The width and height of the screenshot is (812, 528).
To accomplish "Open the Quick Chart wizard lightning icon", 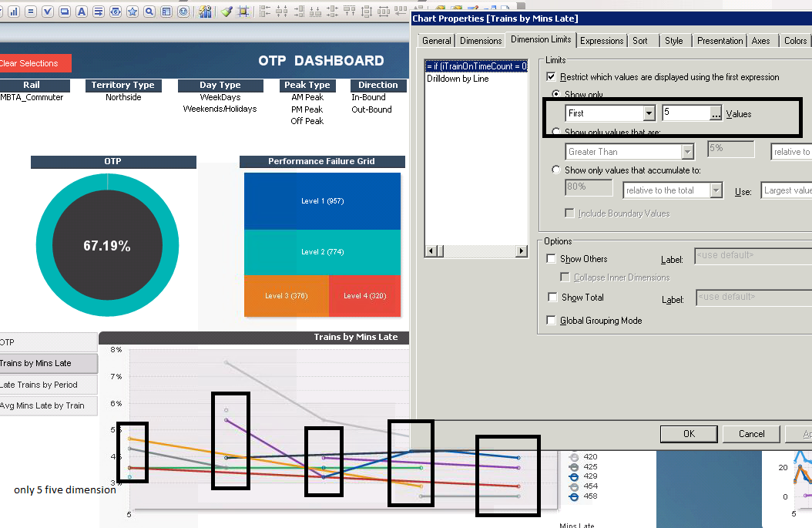I will pyautogui.click(x=205, y=12).
